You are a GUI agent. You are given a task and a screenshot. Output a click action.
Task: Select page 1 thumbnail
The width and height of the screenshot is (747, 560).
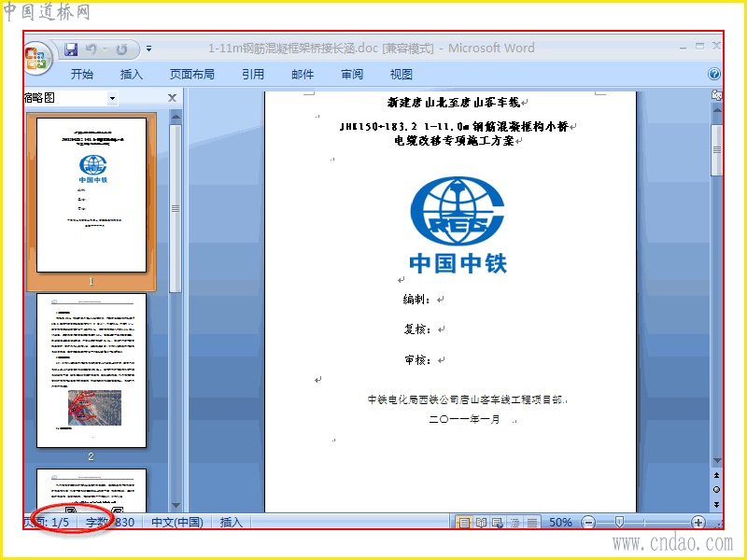coord(92,195)
